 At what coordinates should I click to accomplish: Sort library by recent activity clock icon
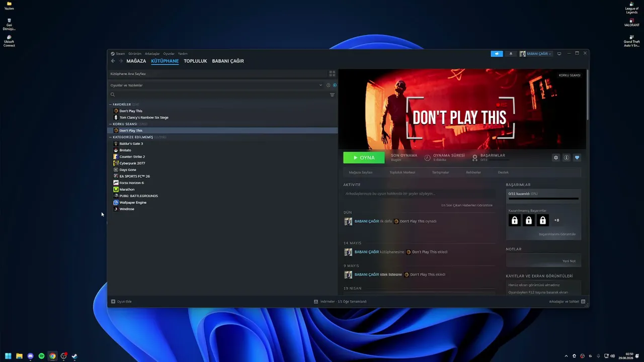pos(328,85)
